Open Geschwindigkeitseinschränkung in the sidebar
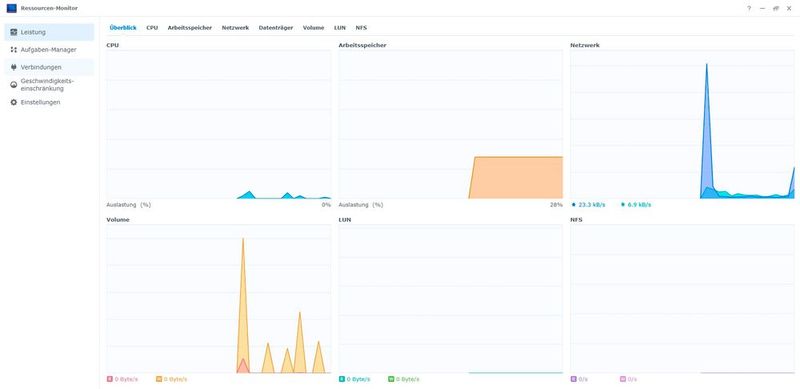800x389 pixels. 49,85
